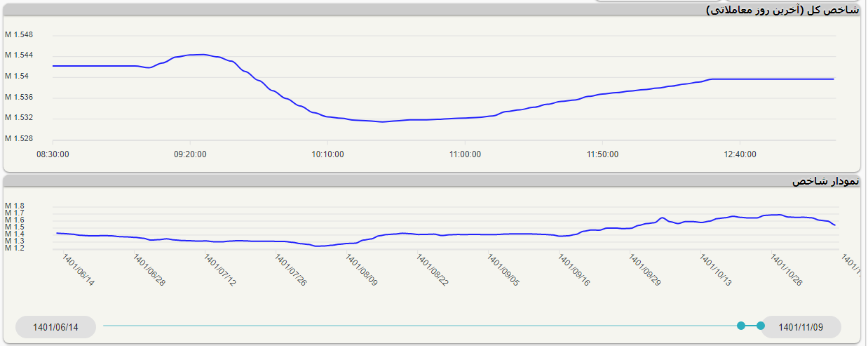Click the 1401/06/14 start date pill
This screenshot has width=868, height=346.
pyautogui.click(x=55, y=327)
